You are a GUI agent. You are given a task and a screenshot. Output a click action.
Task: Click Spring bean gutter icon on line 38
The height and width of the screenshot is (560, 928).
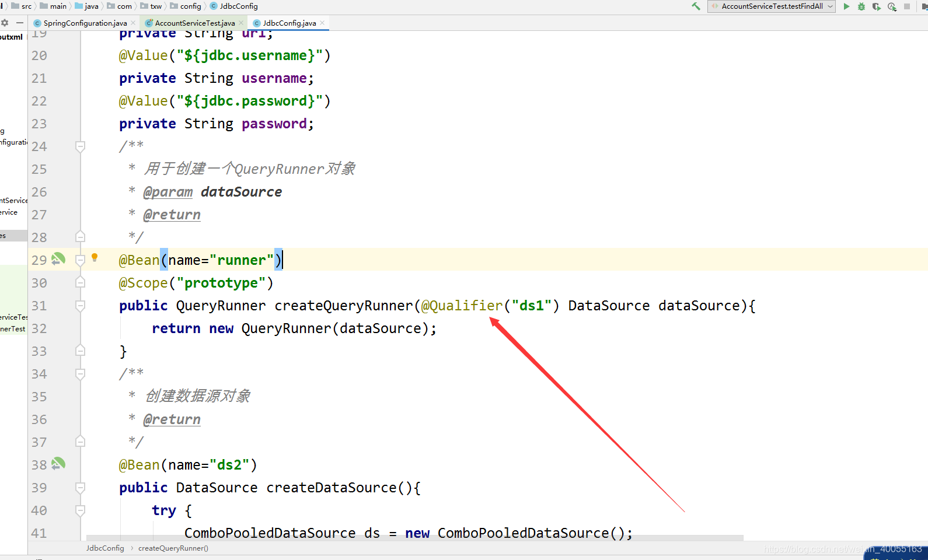(x=58, y=464)
